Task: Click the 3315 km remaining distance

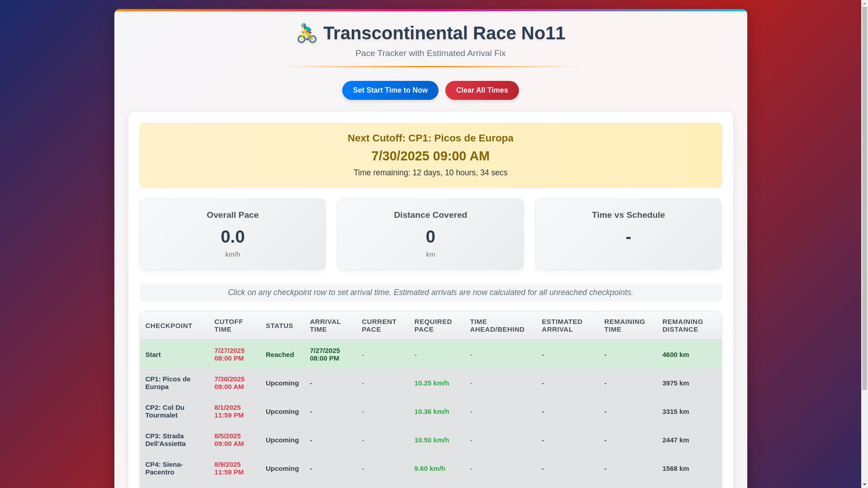Action: click(675, 412)
